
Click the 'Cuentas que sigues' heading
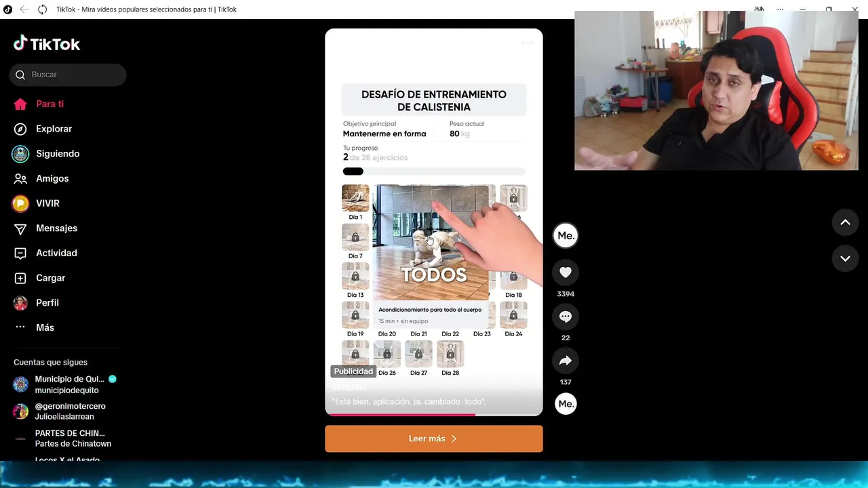coord(50,363)
